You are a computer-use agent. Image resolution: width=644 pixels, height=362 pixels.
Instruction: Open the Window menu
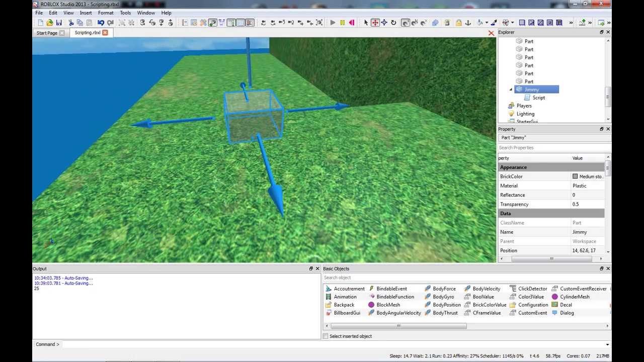tap(146, 13)
